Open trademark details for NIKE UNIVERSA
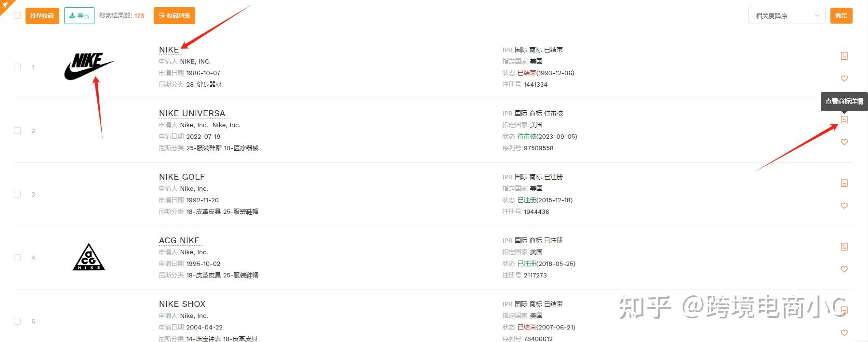The width and height of the screenshot is (868, 342). (844, 119)
